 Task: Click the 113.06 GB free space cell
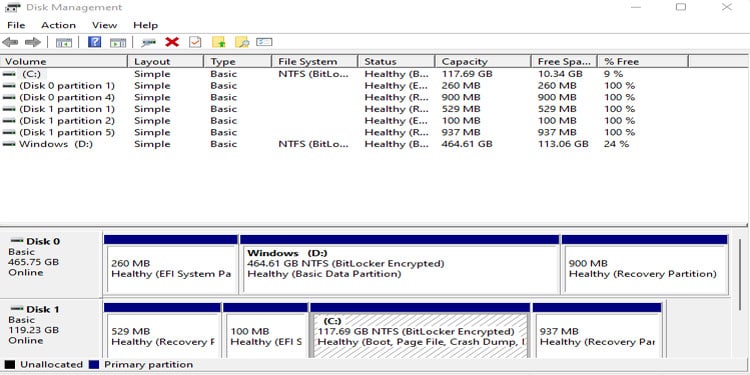pyautogui.click(x=563, y=144)
